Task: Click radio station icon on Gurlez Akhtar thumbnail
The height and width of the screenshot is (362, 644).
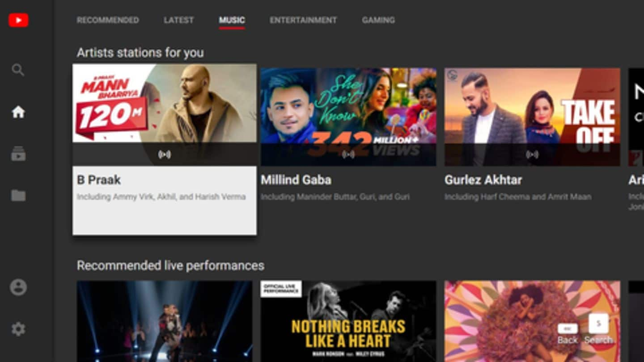Action: [x=532, y=155]
